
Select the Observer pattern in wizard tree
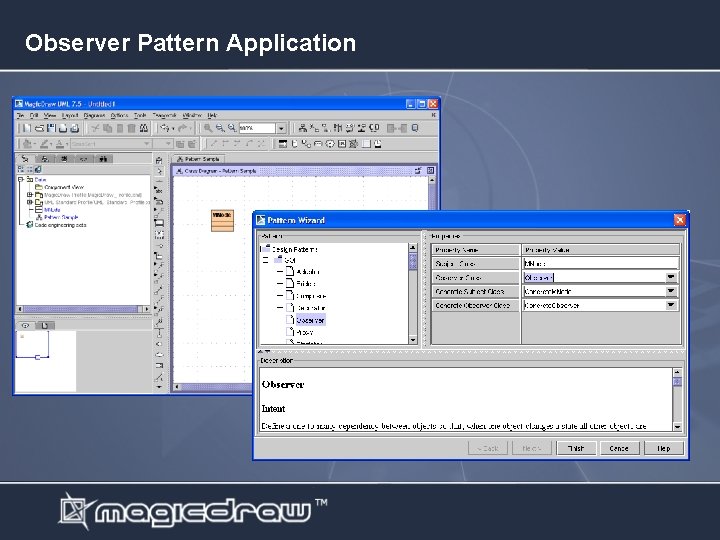(310, 320)
